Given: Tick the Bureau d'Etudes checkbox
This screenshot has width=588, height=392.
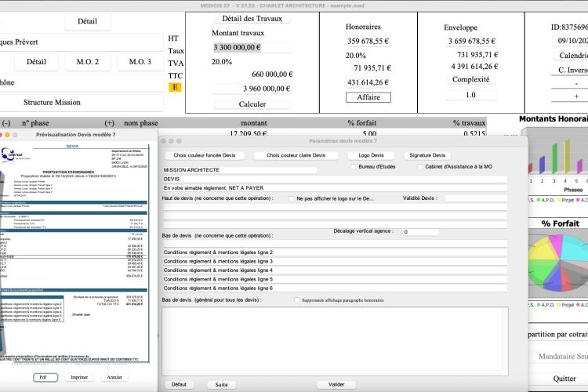Looking at the screenshot, I should pos(354,166).
